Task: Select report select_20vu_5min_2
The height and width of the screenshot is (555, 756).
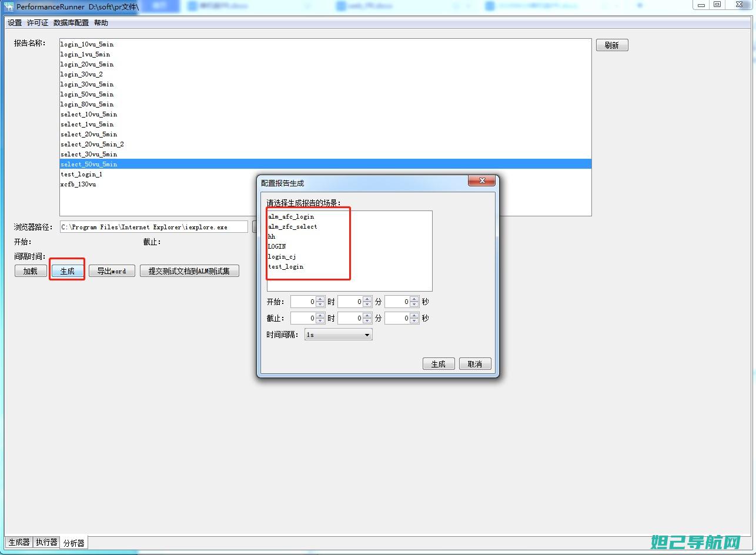Action: [x=325, y=145]
